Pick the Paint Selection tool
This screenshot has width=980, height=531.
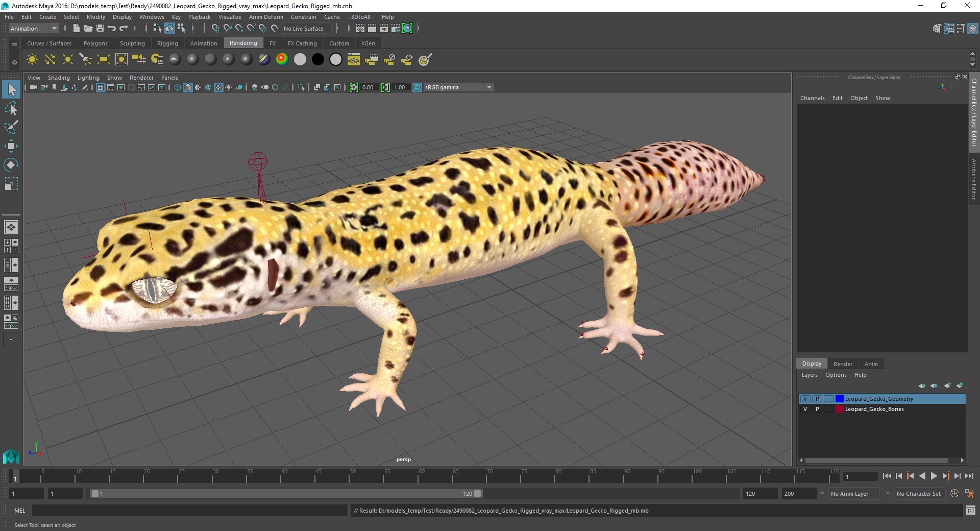point(11,127)
